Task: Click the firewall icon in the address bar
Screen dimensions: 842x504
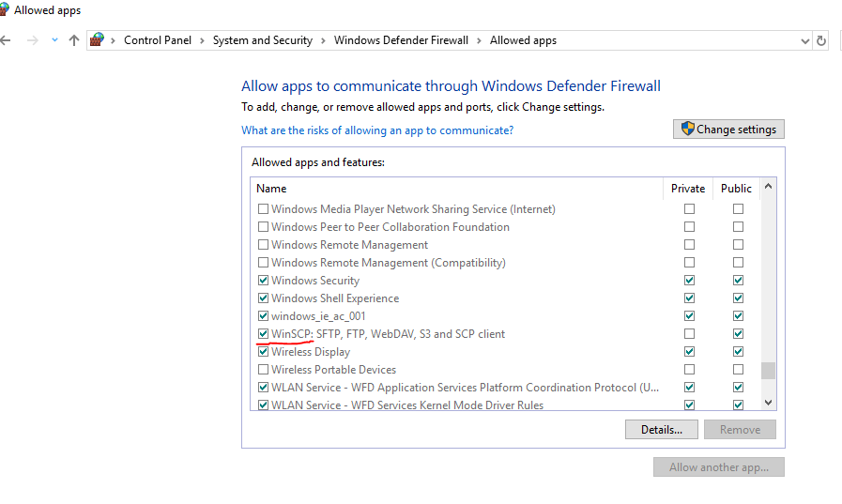Action: tap(98, 39)
